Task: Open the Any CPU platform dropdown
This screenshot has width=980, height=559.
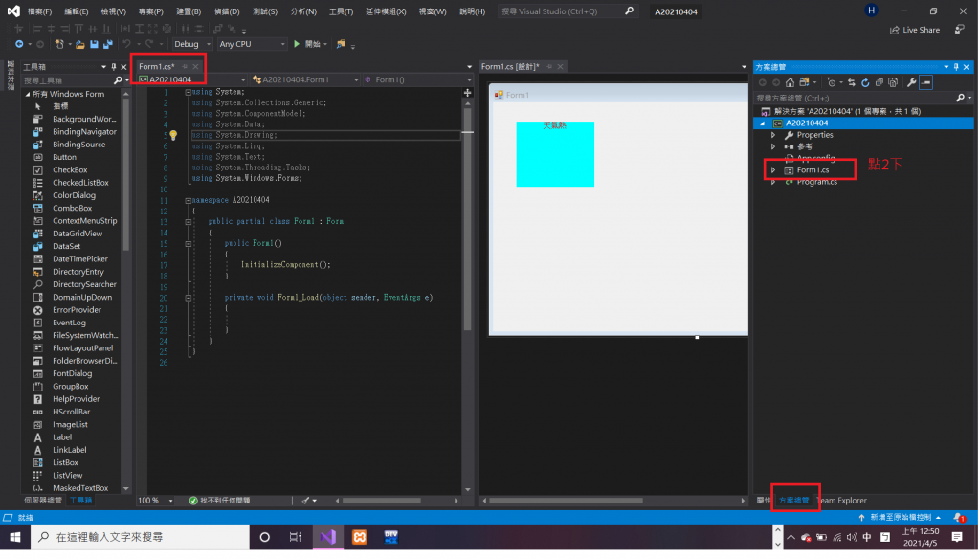Action: [x=253, y=44]
